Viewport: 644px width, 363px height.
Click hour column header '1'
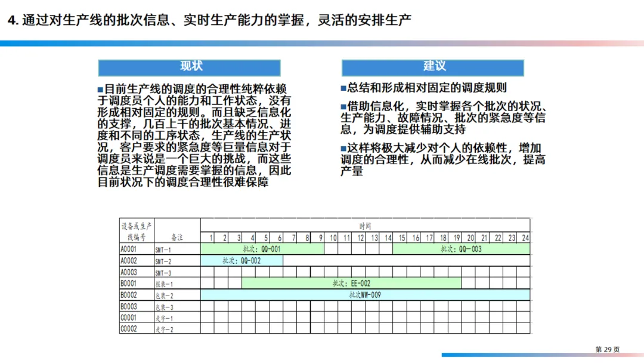(x=208, y=237)
